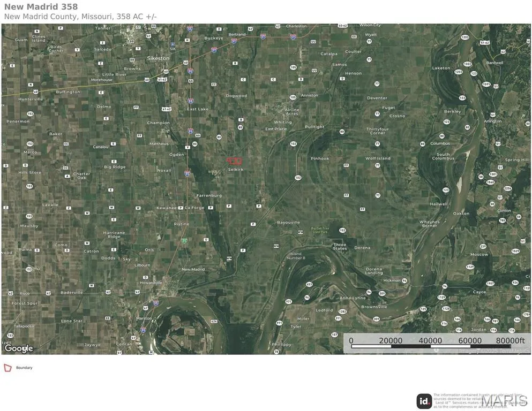Viewport: 532px width, 411px height.
Task: Click the Google logo on the map
Action: click(19, 348)
